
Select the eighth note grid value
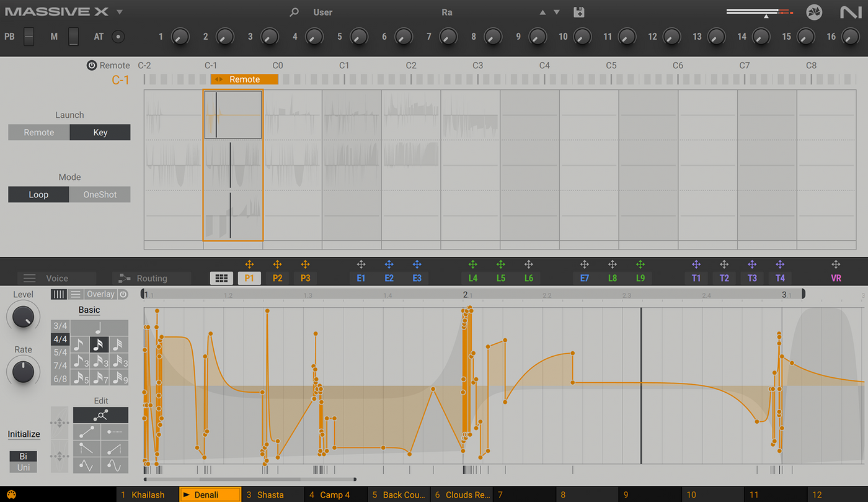click(80, 344)
